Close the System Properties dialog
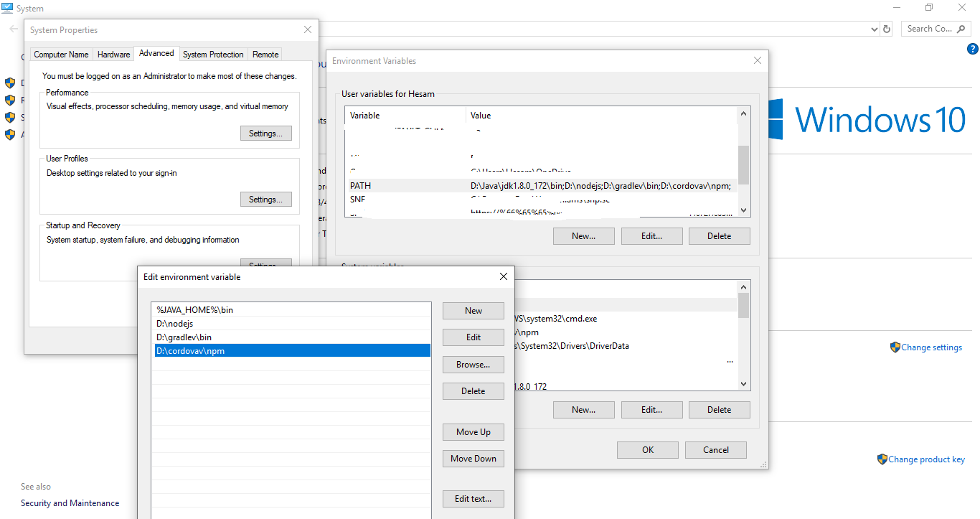Screen dimensions: 980x519 tap(308, 29)
